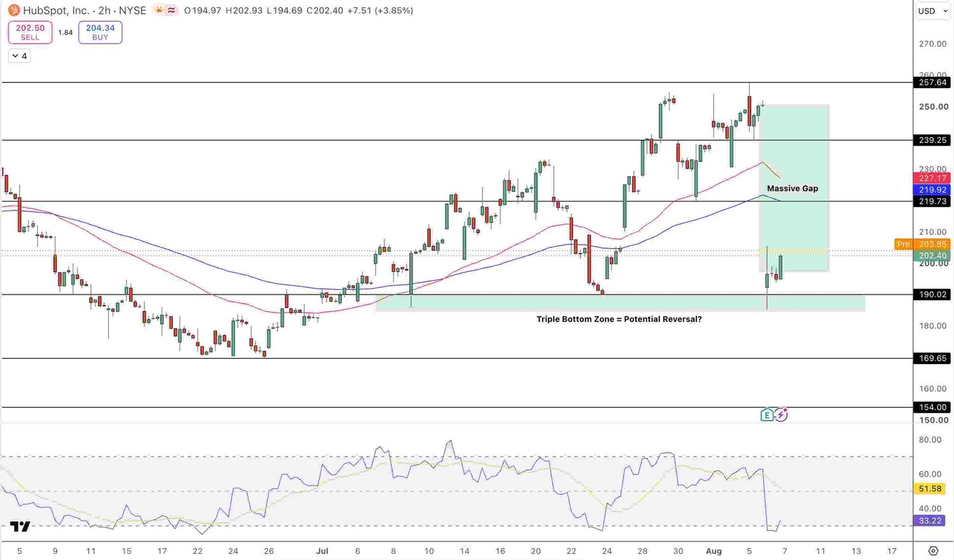Click the 28 date on time axis

tap(643, 551)
